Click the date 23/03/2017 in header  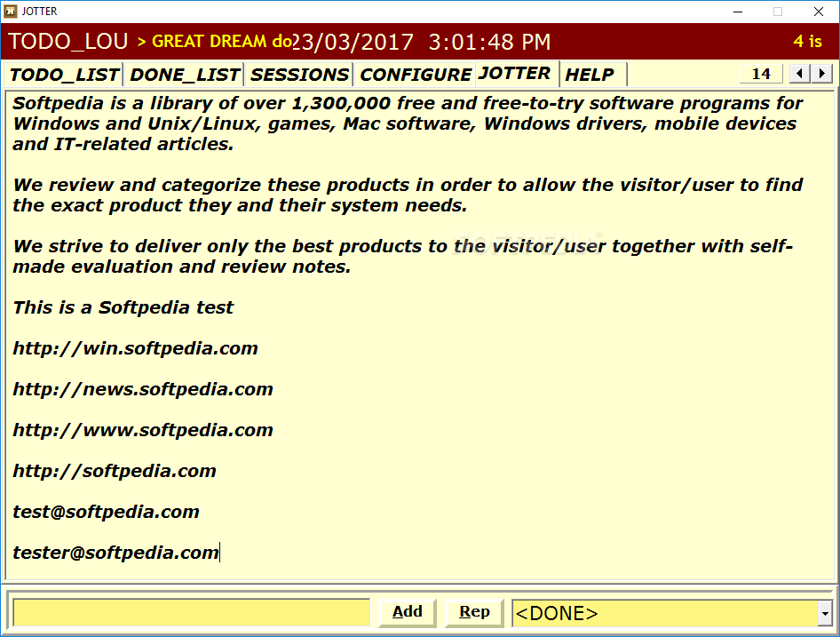point(353,42)
